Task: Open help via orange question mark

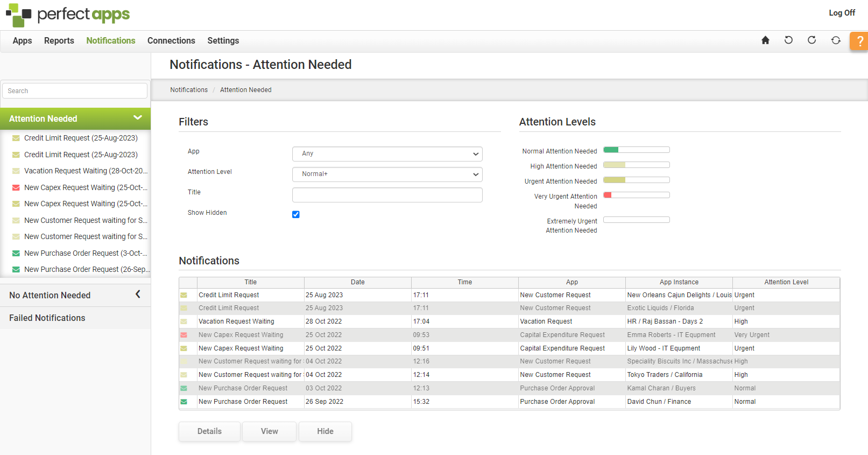Action: (859, 41)
